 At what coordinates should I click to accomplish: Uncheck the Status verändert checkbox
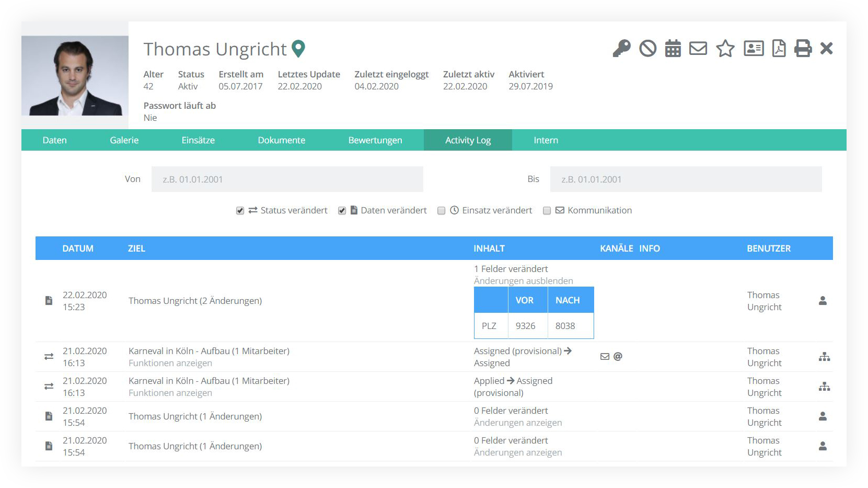240,211
